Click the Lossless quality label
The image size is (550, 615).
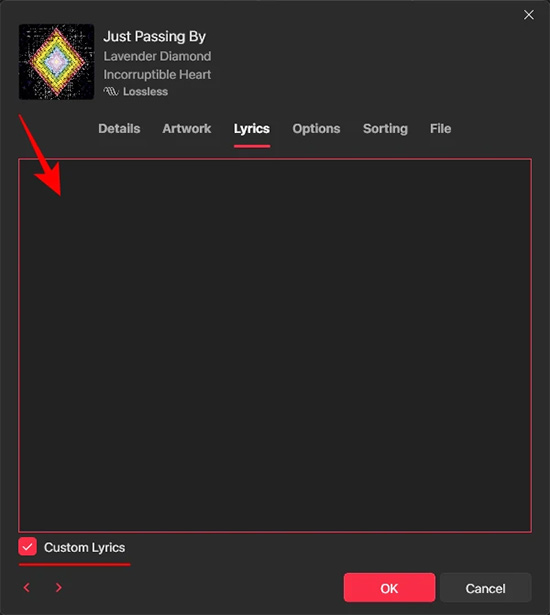coord(146,92)
